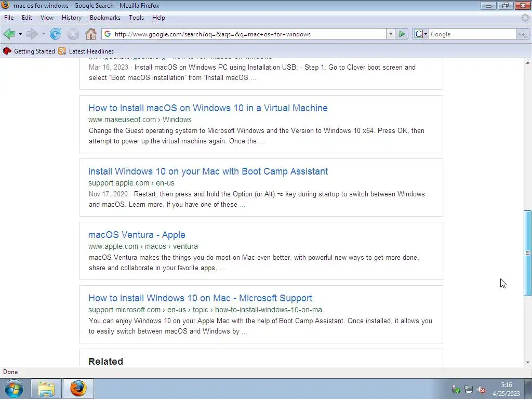Click the Stop loading icon

tap(73, 34)
